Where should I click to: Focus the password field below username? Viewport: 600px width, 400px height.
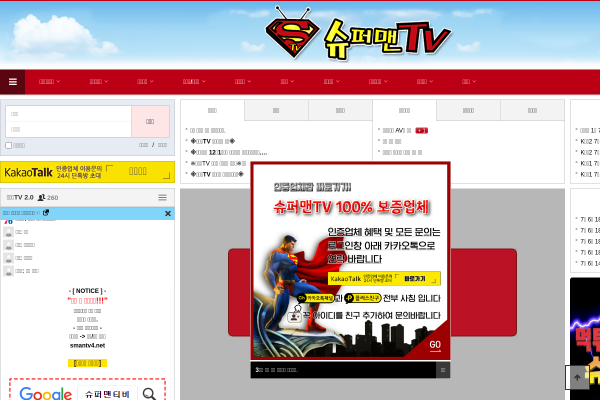pyautogui.click(x=68, y=129)
